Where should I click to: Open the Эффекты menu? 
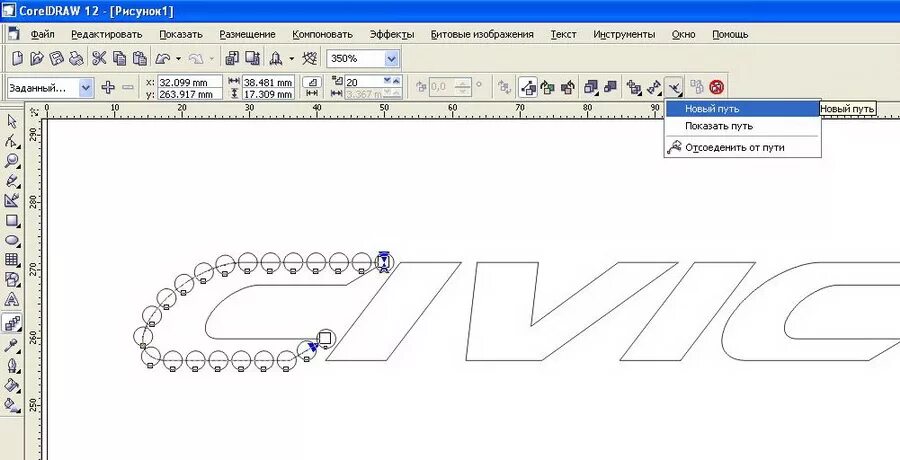392,34
